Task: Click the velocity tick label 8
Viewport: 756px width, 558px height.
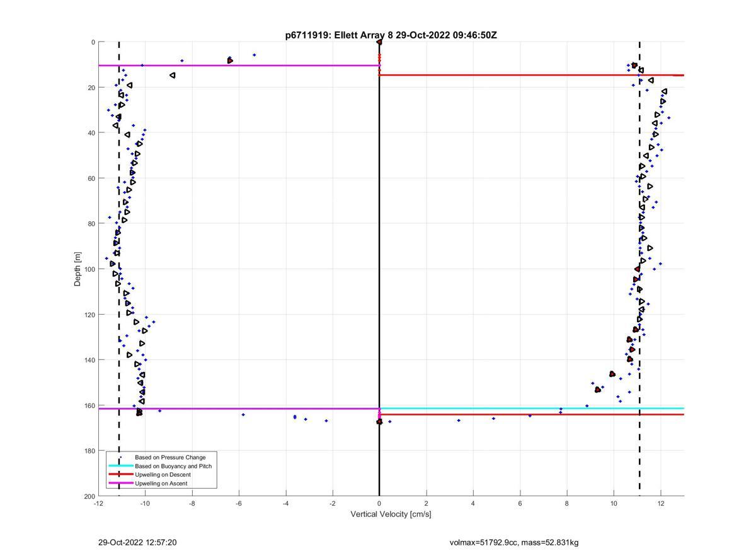Action: [x=567, y=504]
